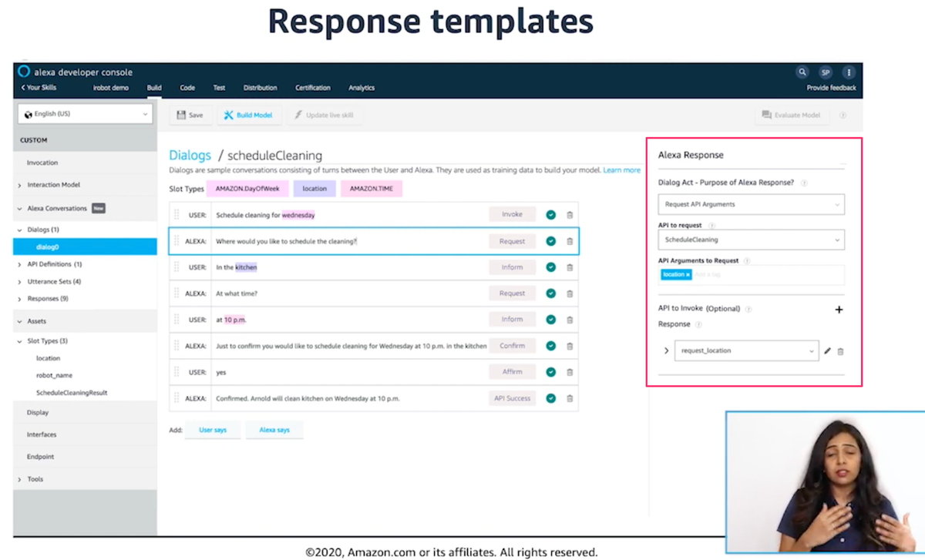Click Provide feedback link
Viewport: 925px width, 560px height.
pos(831,88)
